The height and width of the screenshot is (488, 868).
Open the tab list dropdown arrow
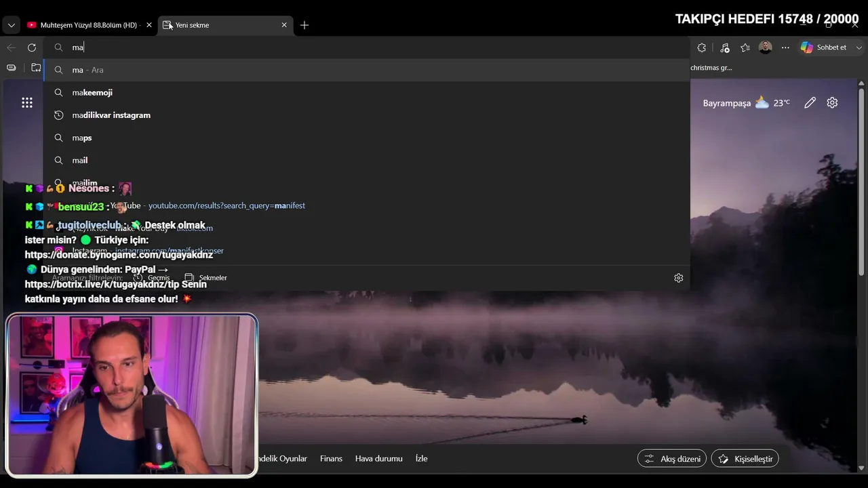point(12,25)
